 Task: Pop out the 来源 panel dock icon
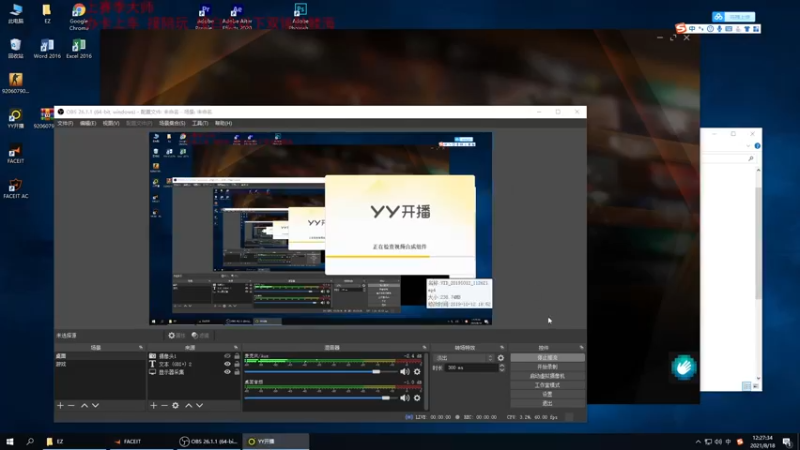click(236, 347)
